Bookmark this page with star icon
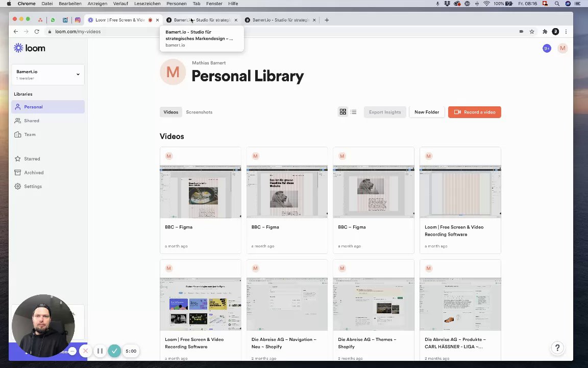Viewport: 588px width, 368px height. pos(532,32)
